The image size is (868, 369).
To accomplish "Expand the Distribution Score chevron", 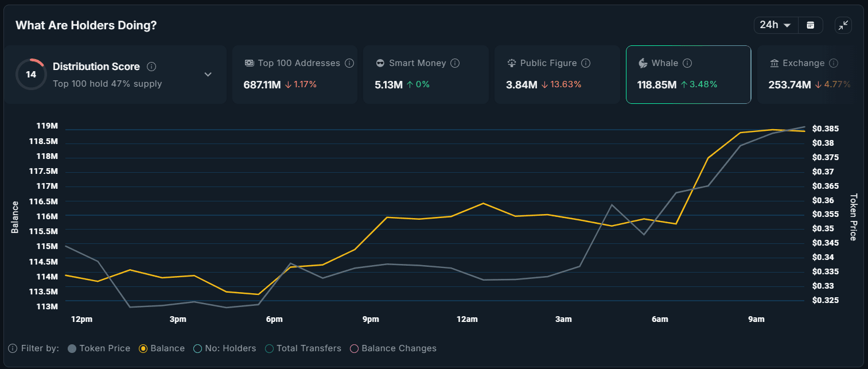I will (x=208, y=74).
